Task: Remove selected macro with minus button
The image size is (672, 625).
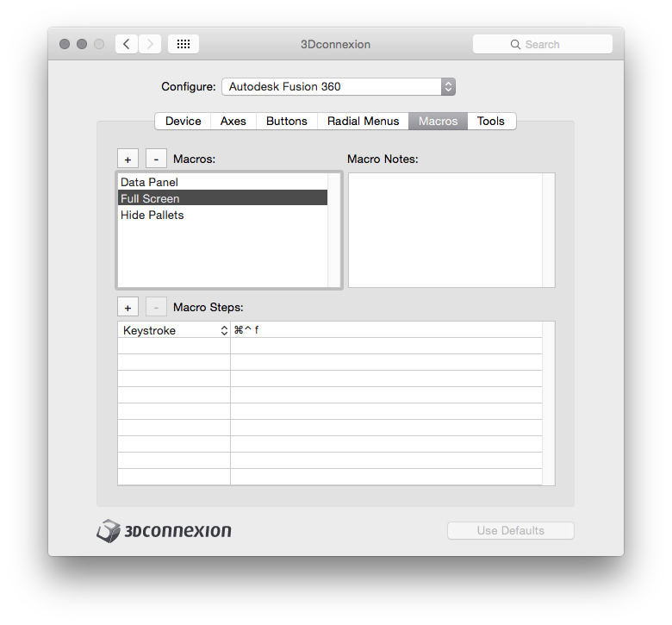Action: click(x=156, y=159)
